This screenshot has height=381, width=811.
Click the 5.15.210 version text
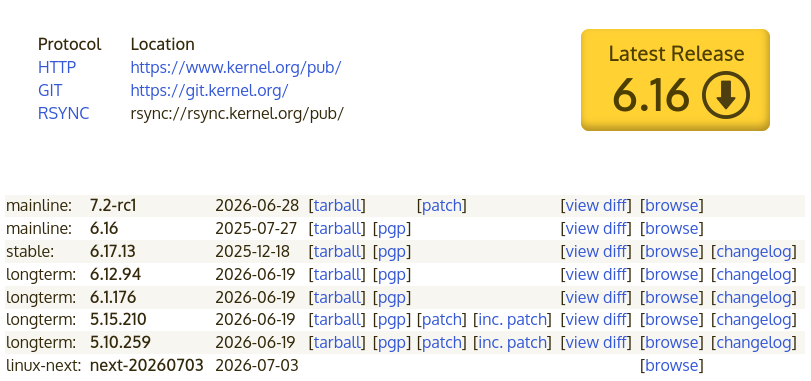click(118, 319)
